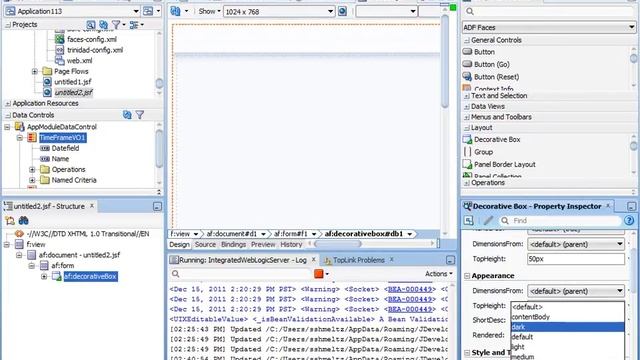Click the application menu icon beside Application113

coord(148,11)
